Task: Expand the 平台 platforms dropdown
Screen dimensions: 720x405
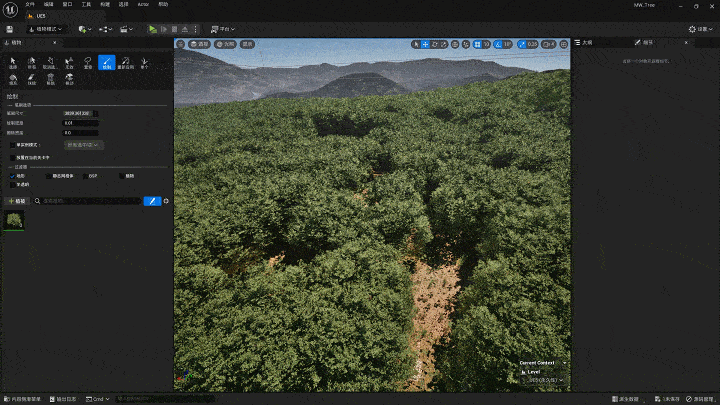Action: coord(222,29)
